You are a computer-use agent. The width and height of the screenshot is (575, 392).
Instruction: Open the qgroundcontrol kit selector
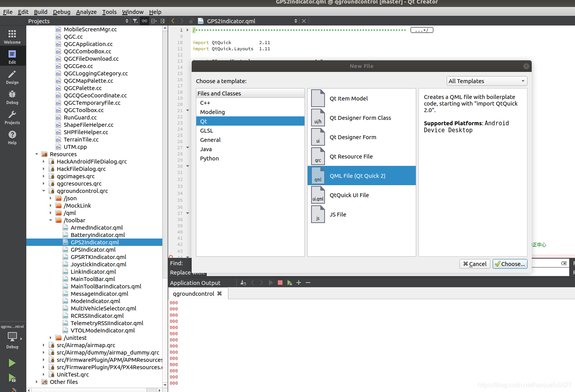(x=12, y=337)
